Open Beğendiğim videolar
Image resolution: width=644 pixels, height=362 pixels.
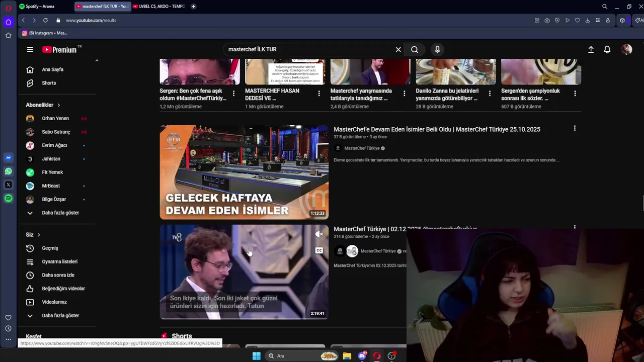pyautogui.click(x=63, y=289)
